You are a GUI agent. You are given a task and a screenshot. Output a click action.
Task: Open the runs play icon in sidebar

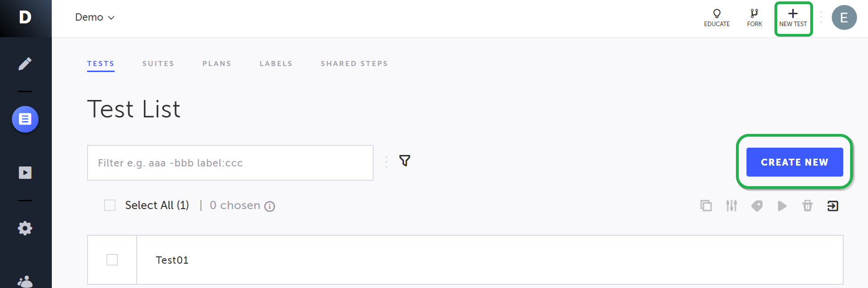[x=25, y=172]
